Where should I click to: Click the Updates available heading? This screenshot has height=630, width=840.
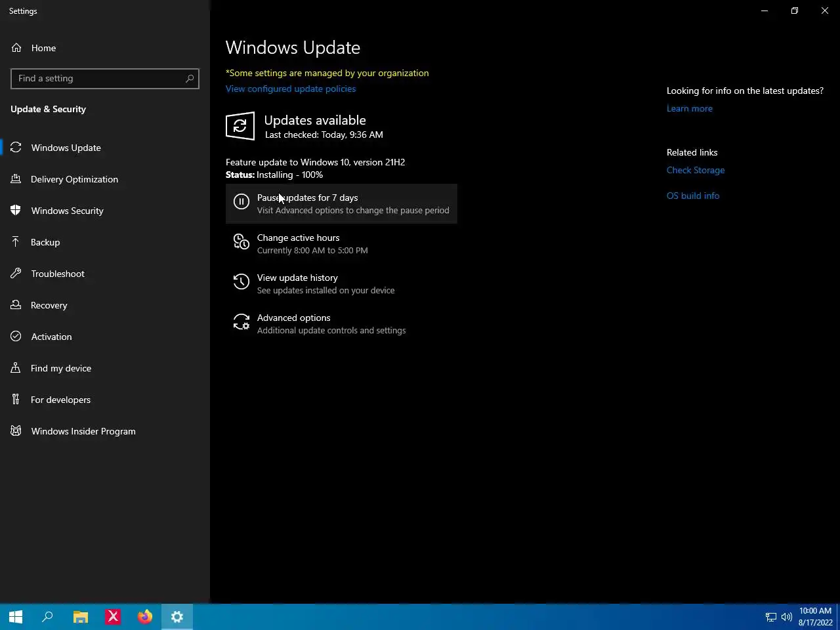[x=315, y=120]
